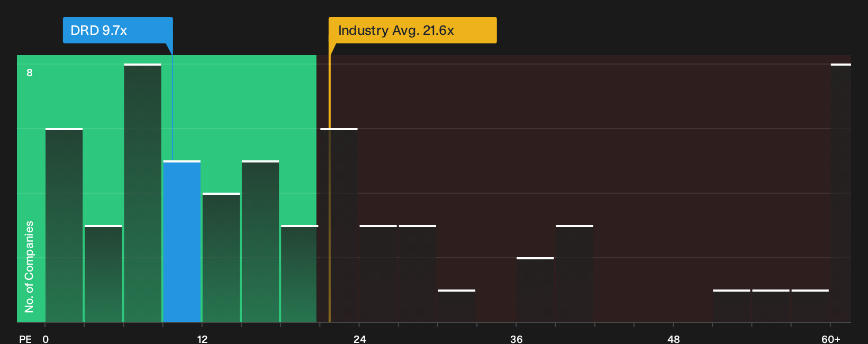
Task: Select the dark bar starting at PE 24
Action: pyautogui.click(x=378, y=274)
